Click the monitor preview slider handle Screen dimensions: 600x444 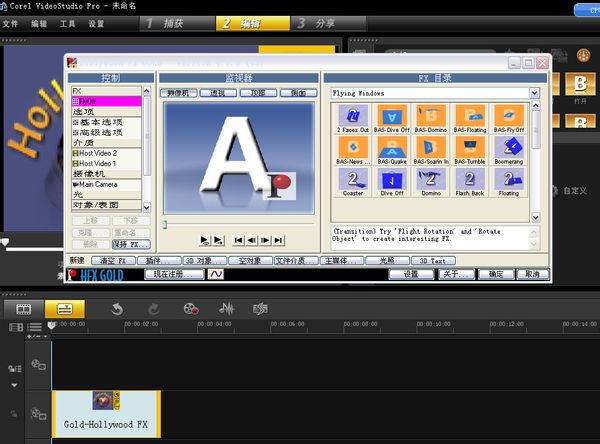(165, 225)
